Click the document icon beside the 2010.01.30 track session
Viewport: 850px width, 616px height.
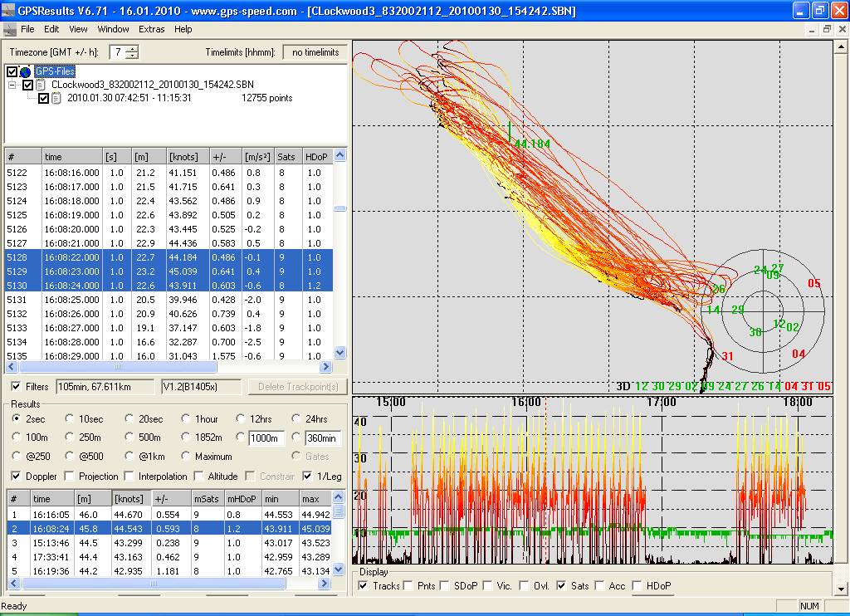(56, 98)
